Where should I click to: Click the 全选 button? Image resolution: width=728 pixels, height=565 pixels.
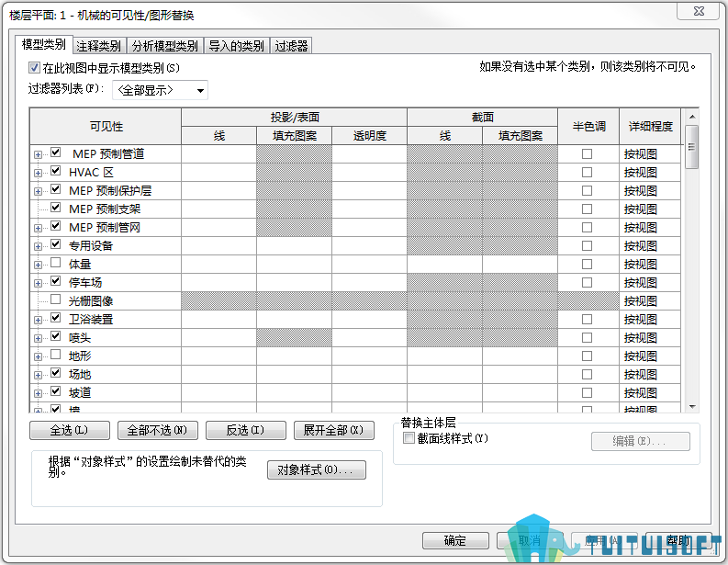tap(70, 430)
